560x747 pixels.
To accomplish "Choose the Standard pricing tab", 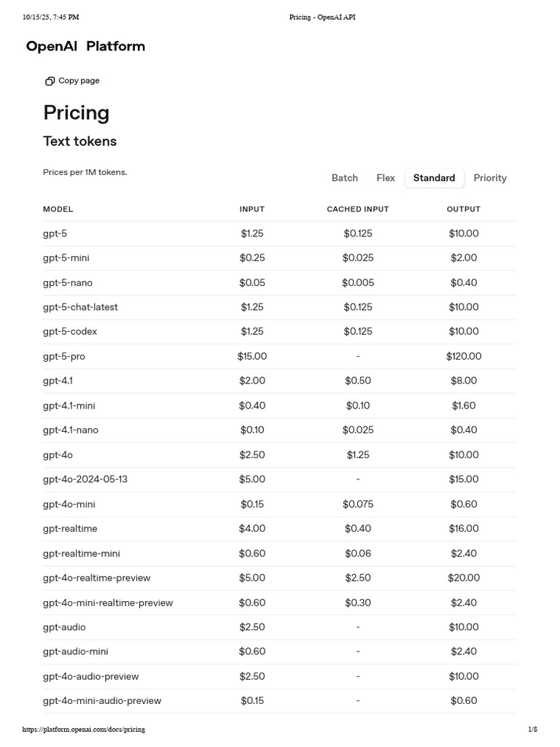I will point(434,178).
